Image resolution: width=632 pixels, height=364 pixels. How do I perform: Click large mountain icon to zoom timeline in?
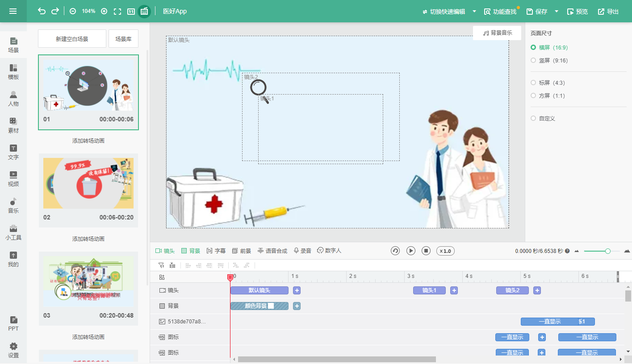click(x=627, y=251)
